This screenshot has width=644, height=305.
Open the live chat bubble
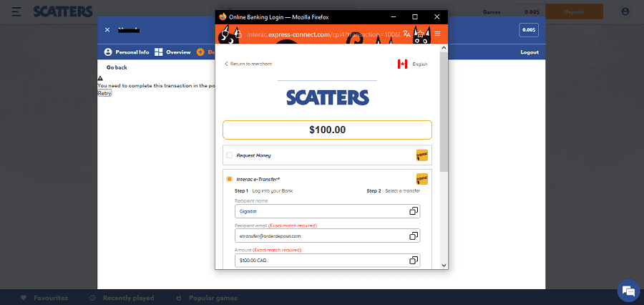(628, 291)
